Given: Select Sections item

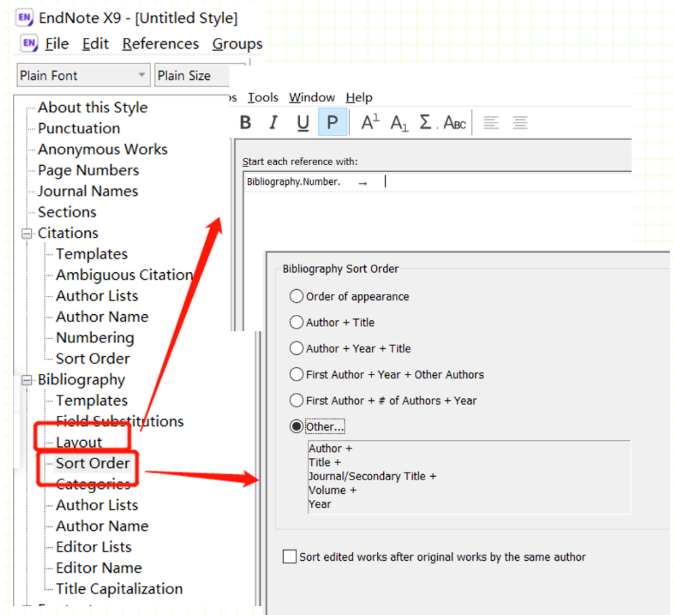Looking at the screenshot, I should pyautogui.click(x=67, y=212).
